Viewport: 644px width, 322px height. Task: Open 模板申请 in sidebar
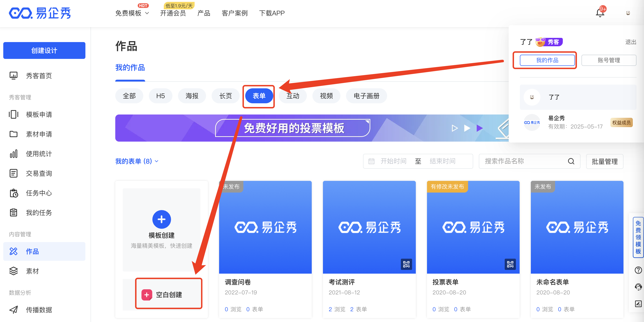coord(44,114)
